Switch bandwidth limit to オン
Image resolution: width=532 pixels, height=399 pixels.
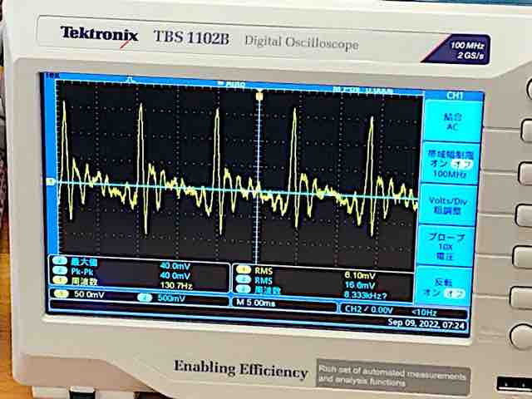click(438, 164)
